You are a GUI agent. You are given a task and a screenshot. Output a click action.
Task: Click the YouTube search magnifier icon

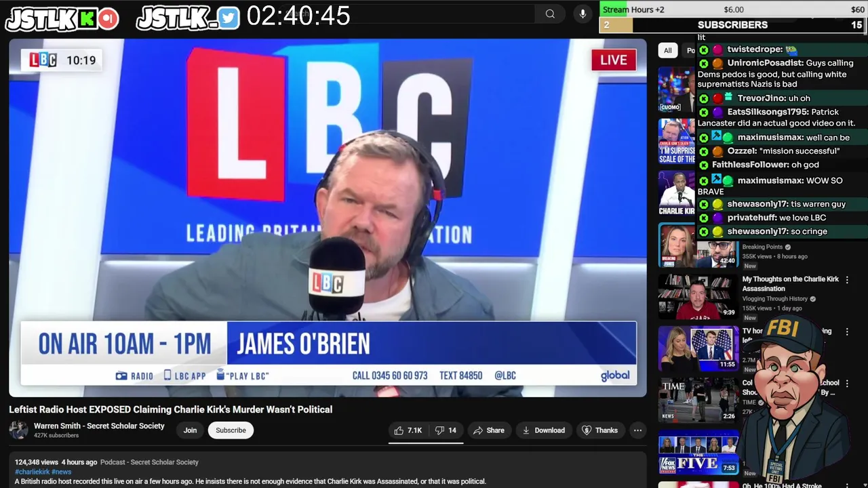[550, 14]
